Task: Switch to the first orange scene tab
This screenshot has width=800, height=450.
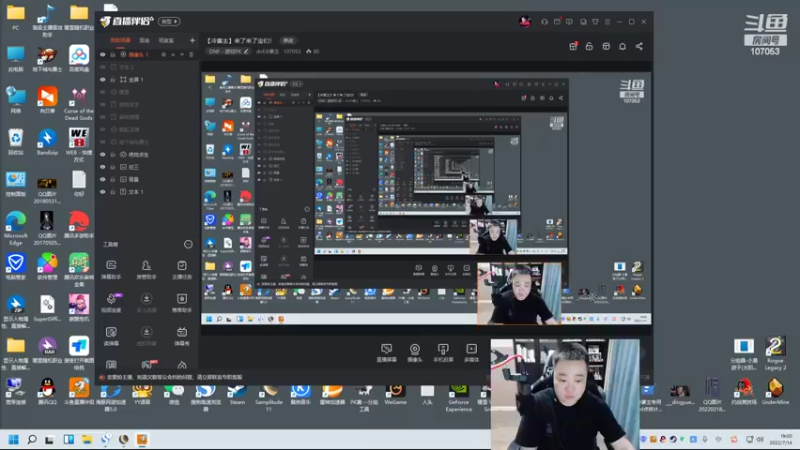Action: [120, 40]
